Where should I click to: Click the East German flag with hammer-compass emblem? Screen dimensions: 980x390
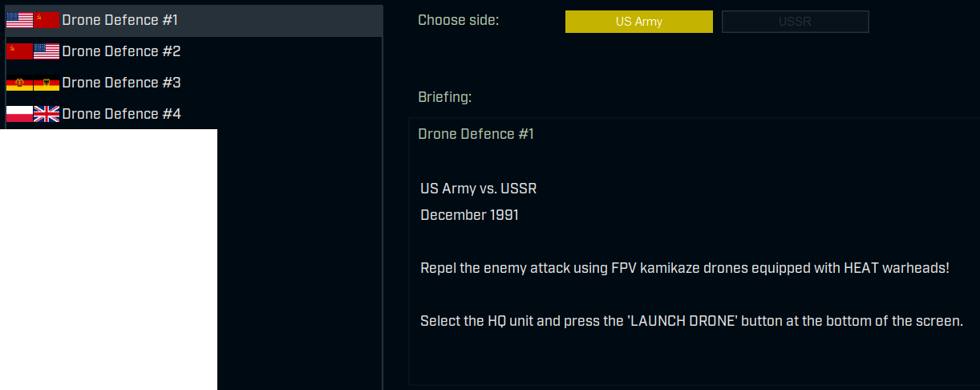19,83
